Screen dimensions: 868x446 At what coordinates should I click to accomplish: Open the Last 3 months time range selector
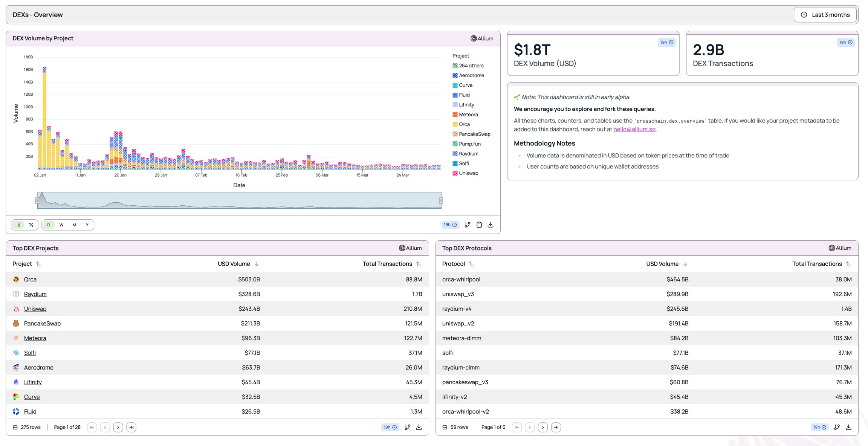click(825, 15)
